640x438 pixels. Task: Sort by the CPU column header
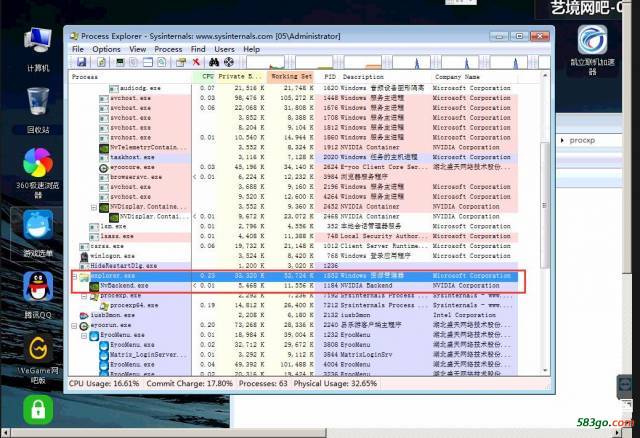coord(204,77)
